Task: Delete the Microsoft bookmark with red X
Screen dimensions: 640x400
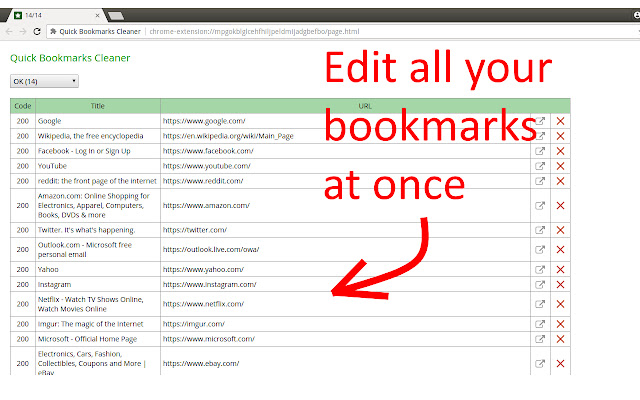Action: 560,339
